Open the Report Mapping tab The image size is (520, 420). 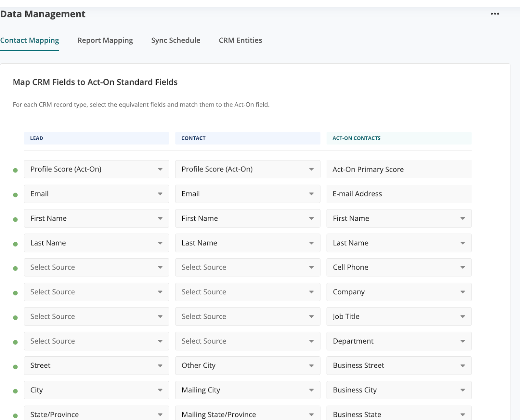105,40
